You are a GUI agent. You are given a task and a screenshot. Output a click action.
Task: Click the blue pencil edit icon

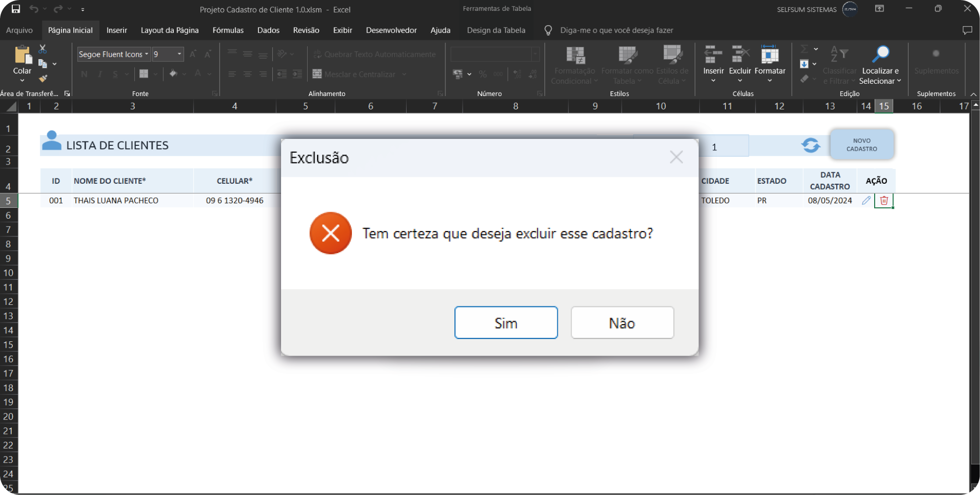[x=866, y=200]
